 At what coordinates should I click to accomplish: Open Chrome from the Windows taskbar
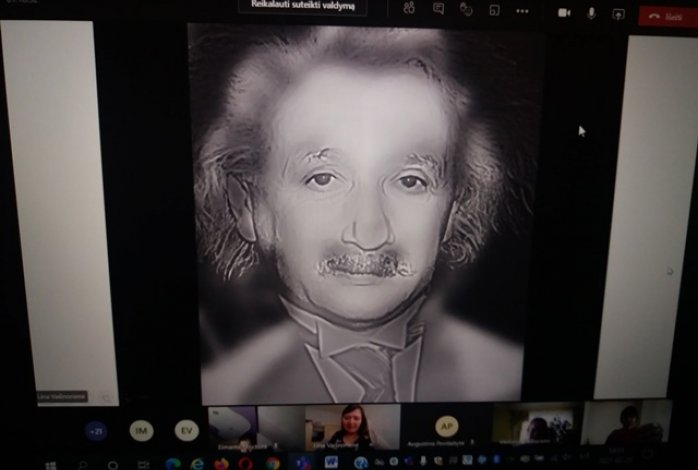click(x=273, y=463)
